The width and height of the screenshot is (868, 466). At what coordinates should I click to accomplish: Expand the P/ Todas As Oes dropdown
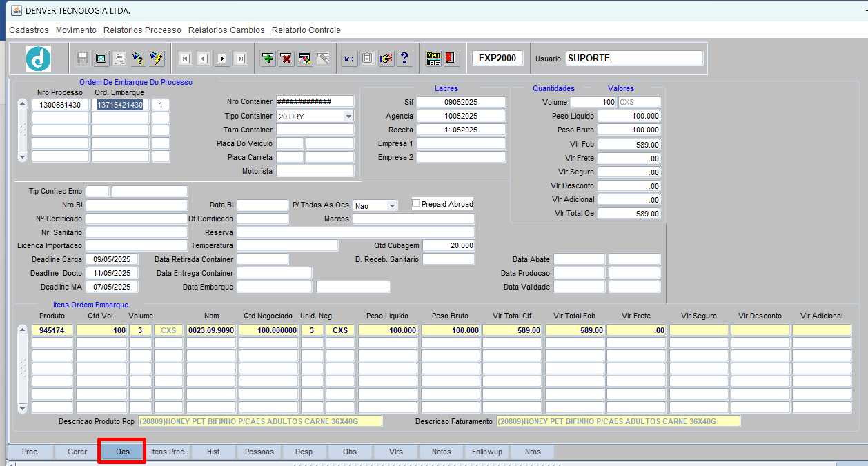coord(392,205)
